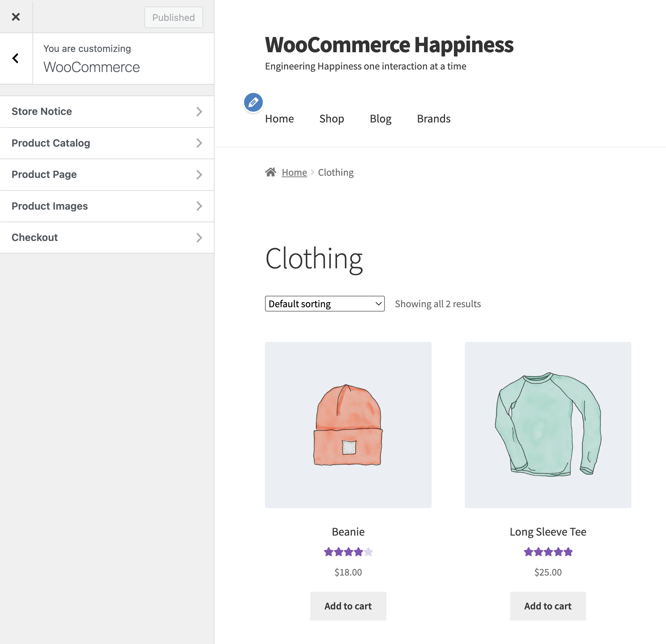Go to the Shop menu item

[x=332, y=118]
